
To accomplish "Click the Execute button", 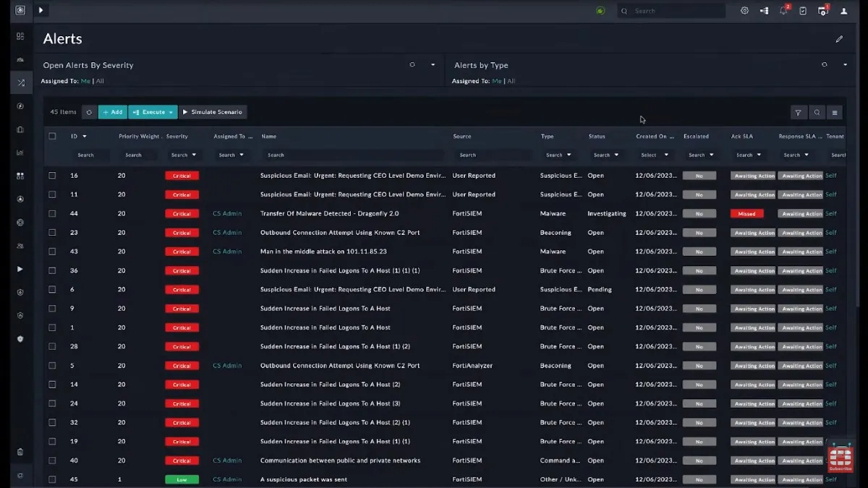I will (153, 112).
